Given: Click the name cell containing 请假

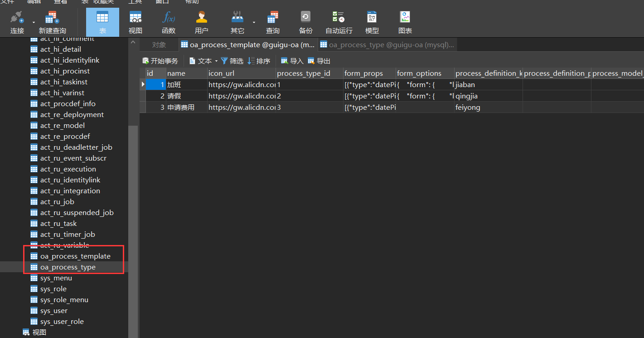Looking at the screenshot, I should point(187,96).
